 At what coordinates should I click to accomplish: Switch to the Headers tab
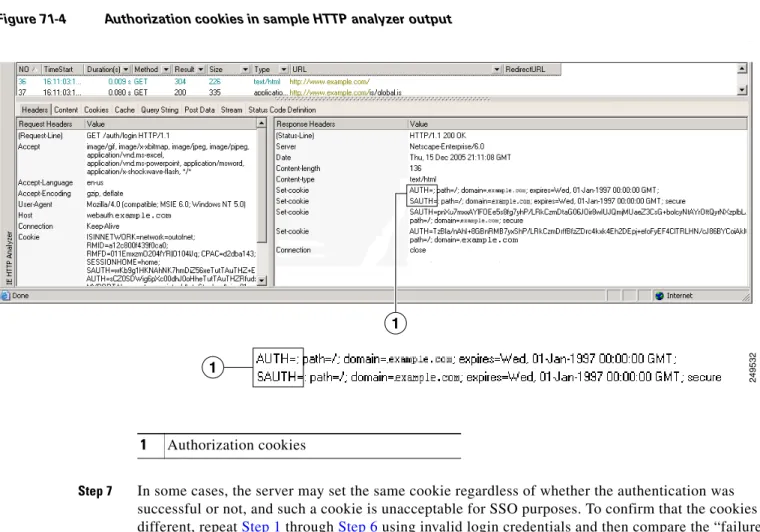click(34, 110)
